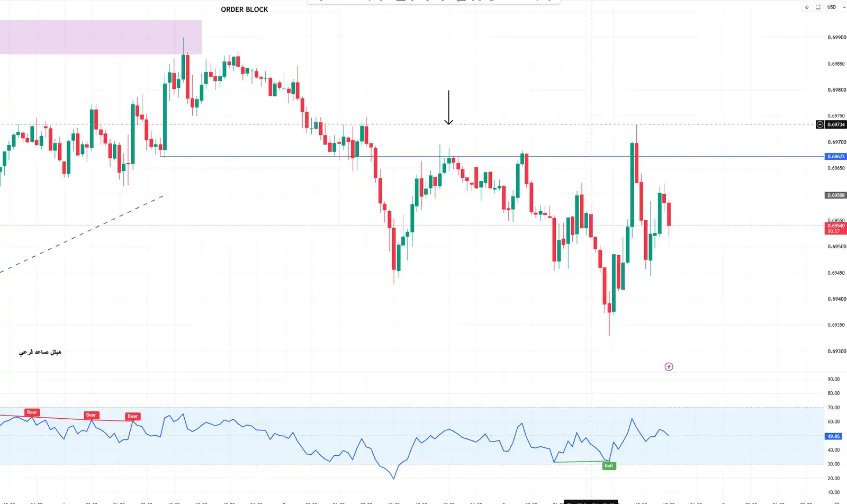847x504 pixels.
Task: Click the rounded rectangle icon left of USD
Action: pyautogui.click(x=818, y=7)
